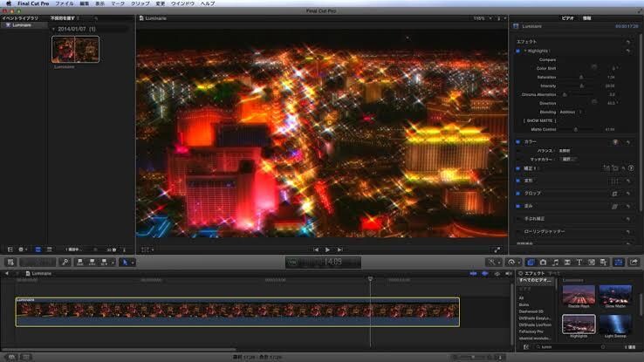
Task: Open the keyword editor key icon
Action: [x=65, y=263]
